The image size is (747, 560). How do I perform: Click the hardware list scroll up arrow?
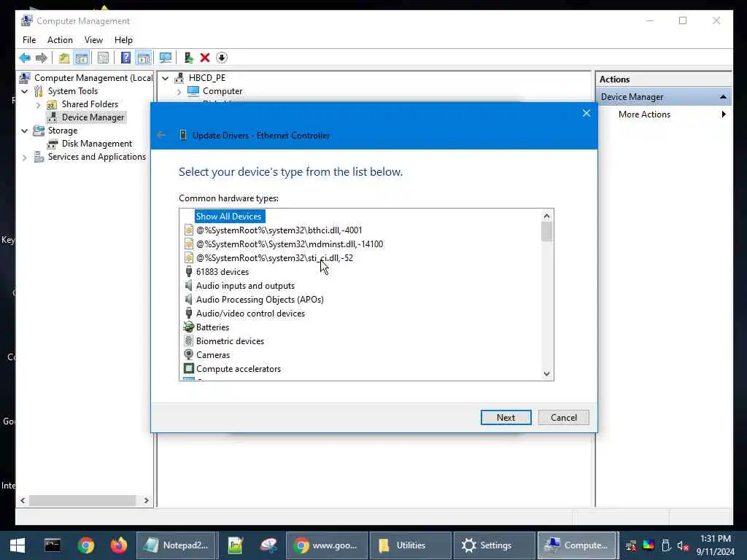click(x=547, y=216)
